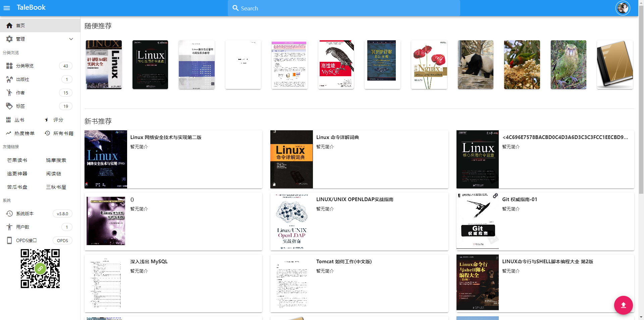Open the 芒果读书 friend link
Viewport: 644px width, 320px height.
pyautogui.click(x=17, y=160)
